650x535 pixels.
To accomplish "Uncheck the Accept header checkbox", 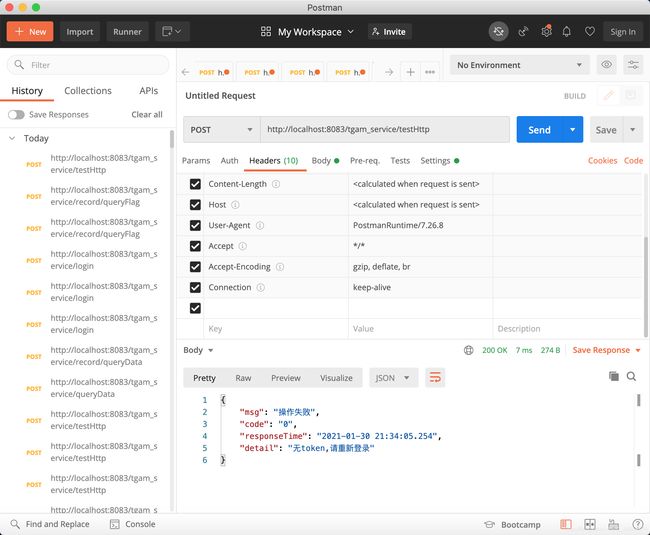I will point(195,246).
